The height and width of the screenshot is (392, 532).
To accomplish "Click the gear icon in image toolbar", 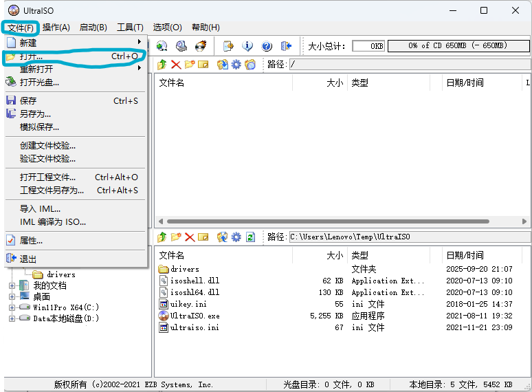I will [236, 65].
